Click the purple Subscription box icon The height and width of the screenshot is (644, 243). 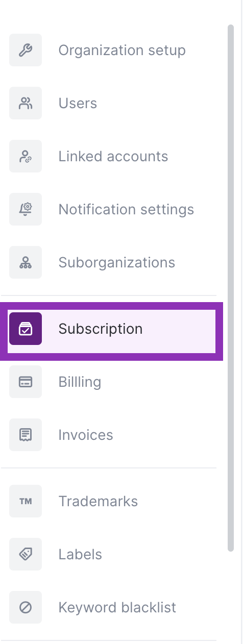[x=26, y=329]
